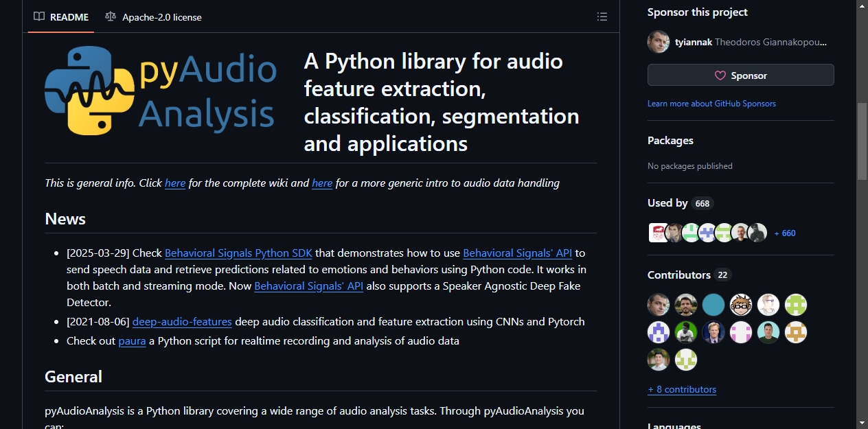This screenshot has width=868, height=429.
Task: Open the blue identicon avatar under Used by
Action: click(708, 233)
